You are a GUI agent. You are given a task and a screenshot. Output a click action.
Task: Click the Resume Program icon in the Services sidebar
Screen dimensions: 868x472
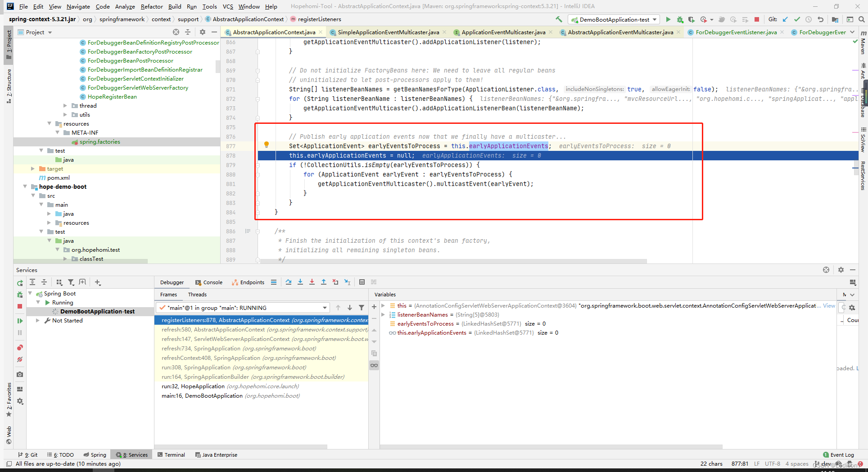20,321
